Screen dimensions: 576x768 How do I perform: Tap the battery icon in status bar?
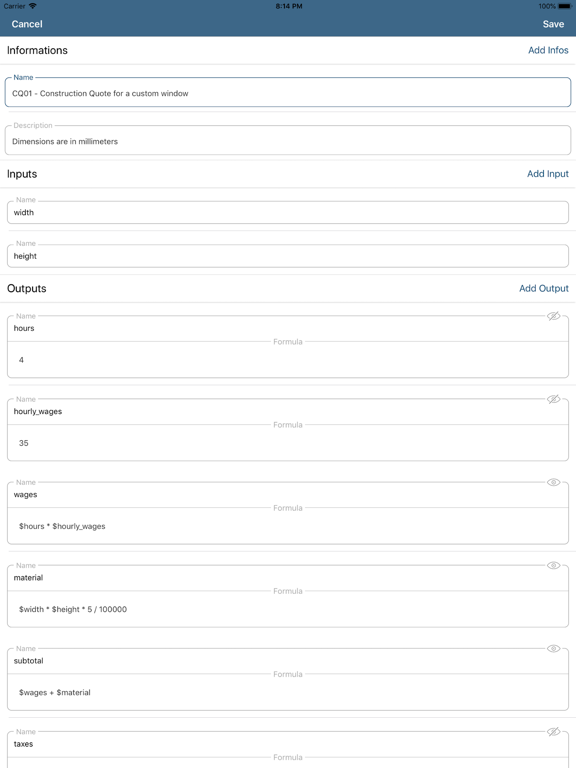565,6
